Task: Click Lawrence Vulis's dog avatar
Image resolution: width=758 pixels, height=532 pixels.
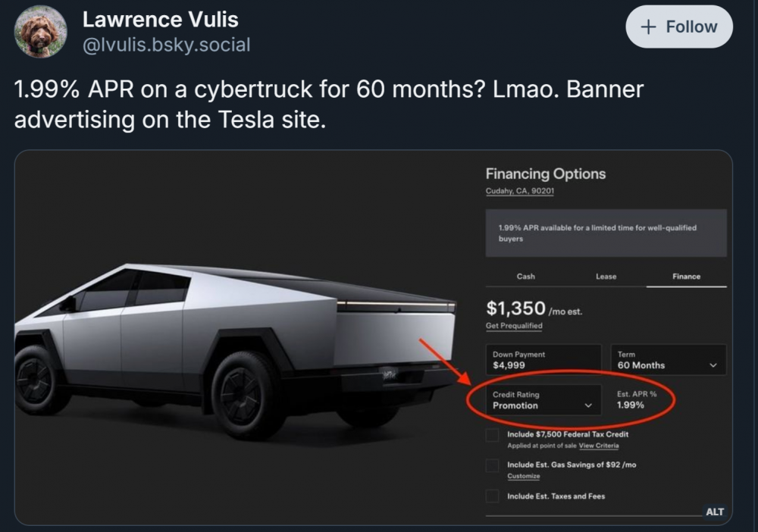Action: 41,32
